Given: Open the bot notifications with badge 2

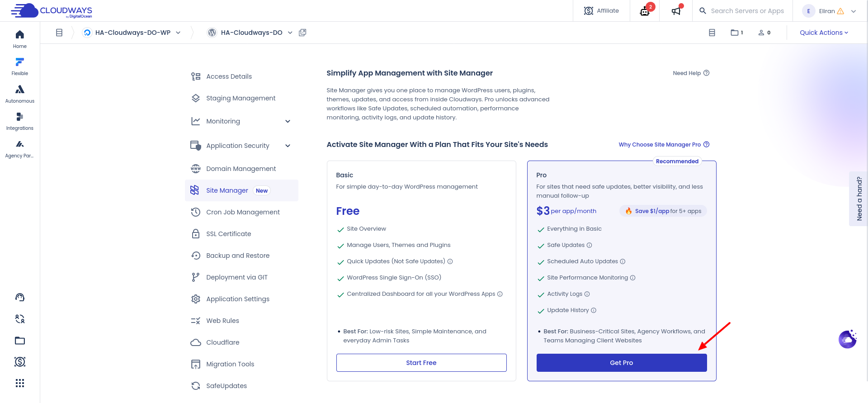Looking at the screenshot, I should tap(645, 11).
